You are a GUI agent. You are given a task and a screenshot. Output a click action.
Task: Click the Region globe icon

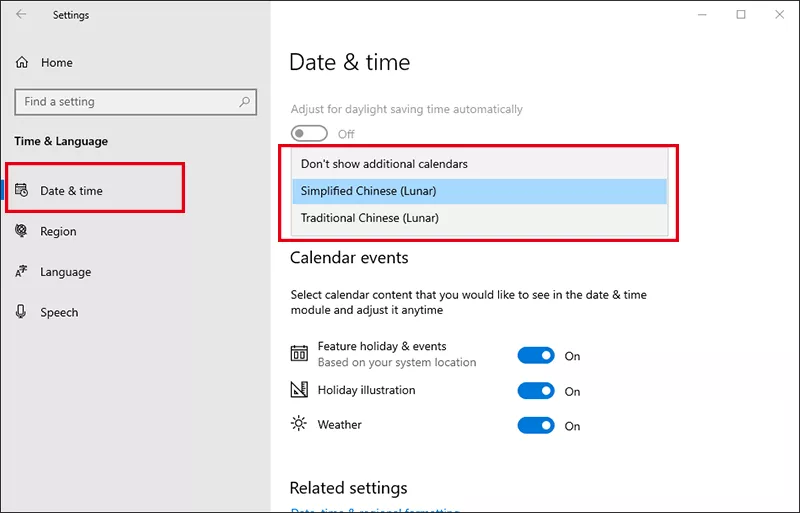coord(22,231)
